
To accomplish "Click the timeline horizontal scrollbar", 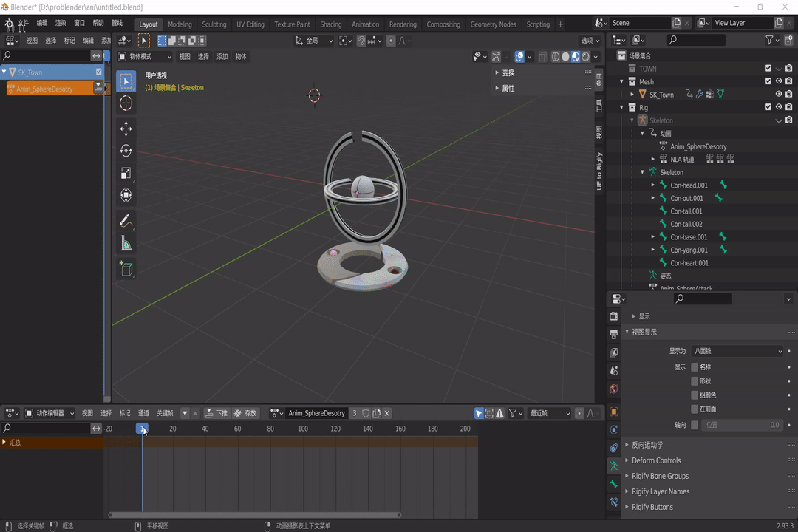I will point(255,515).
